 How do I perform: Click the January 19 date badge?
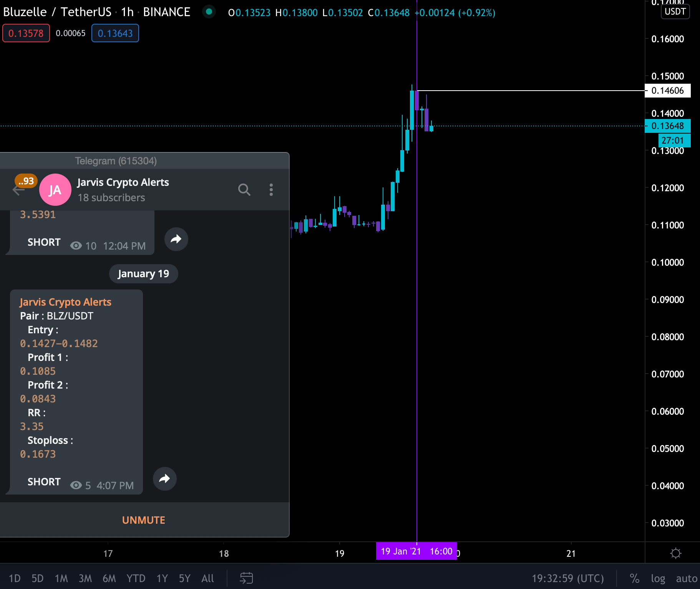pos(143,274)
